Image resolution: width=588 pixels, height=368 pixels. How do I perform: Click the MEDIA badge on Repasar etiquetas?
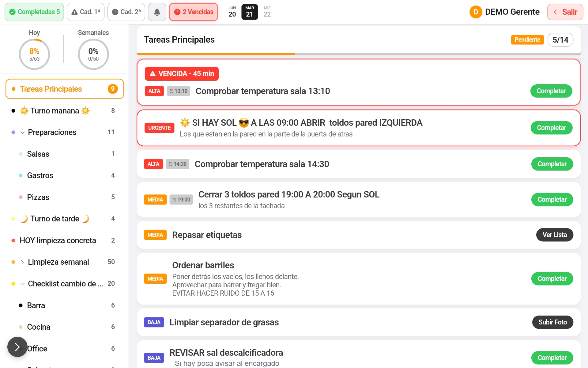155,235
